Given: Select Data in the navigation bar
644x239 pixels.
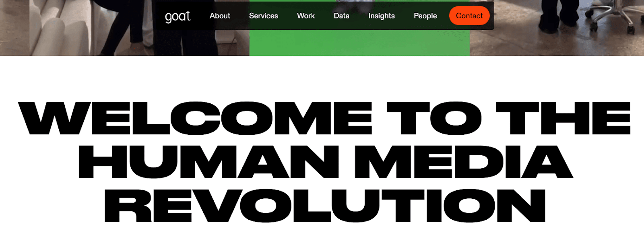Looking at the screenshot, I should point(341,16).
